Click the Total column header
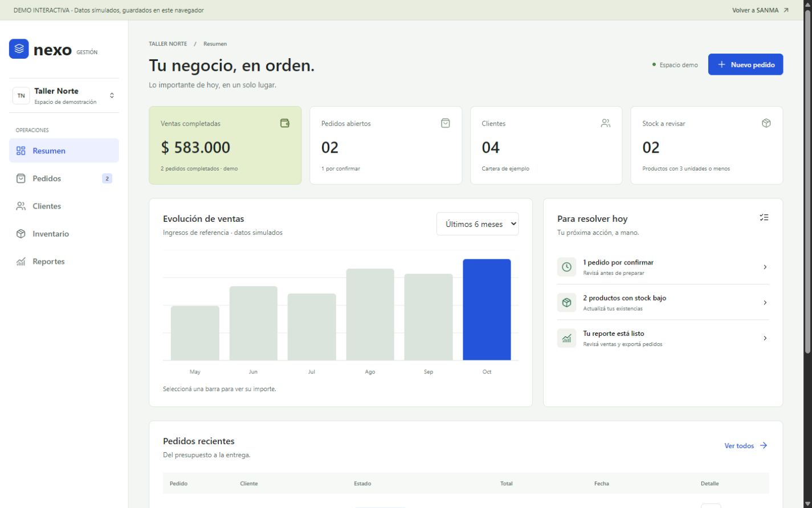812x508 pixels. tap(507, 483)
